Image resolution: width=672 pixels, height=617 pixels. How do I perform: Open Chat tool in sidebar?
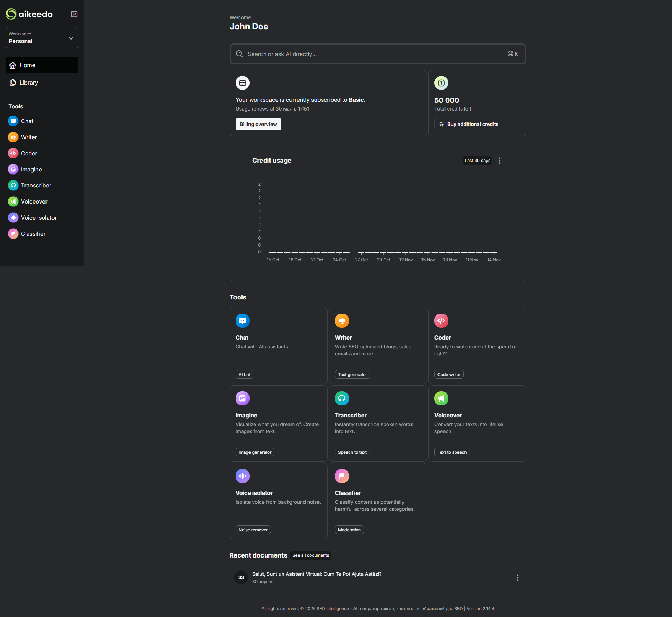[27, 121]
